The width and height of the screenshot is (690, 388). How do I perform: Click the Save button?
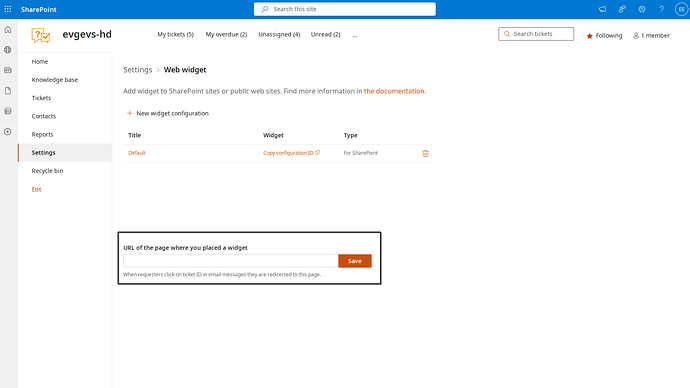(355, 261)
